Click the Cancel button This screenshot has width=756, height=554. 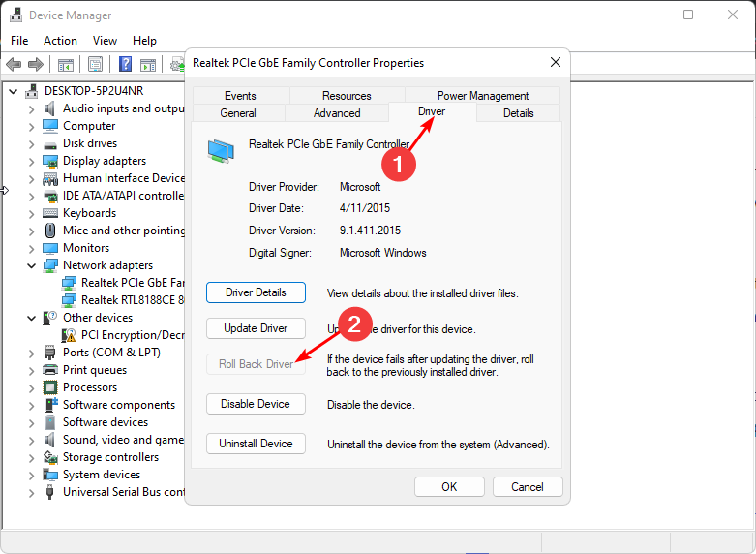tap(528, 487)
